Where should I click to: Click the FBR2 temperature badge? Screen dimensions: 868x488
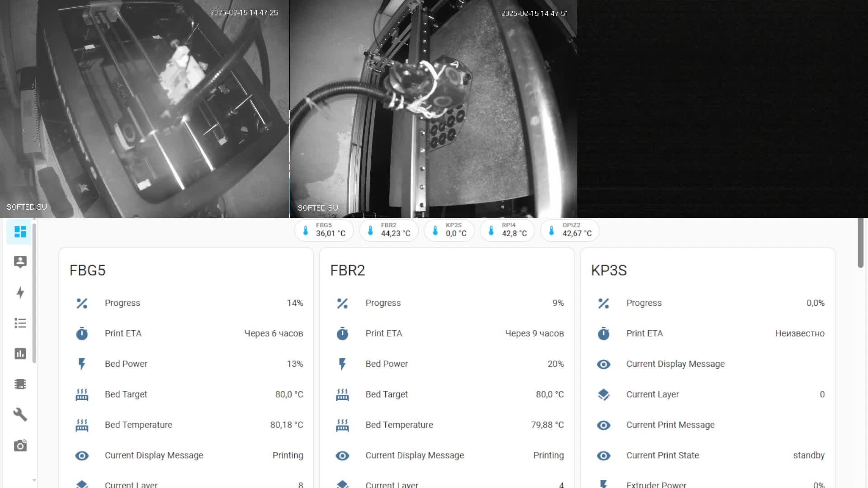[x=389, y=230]
